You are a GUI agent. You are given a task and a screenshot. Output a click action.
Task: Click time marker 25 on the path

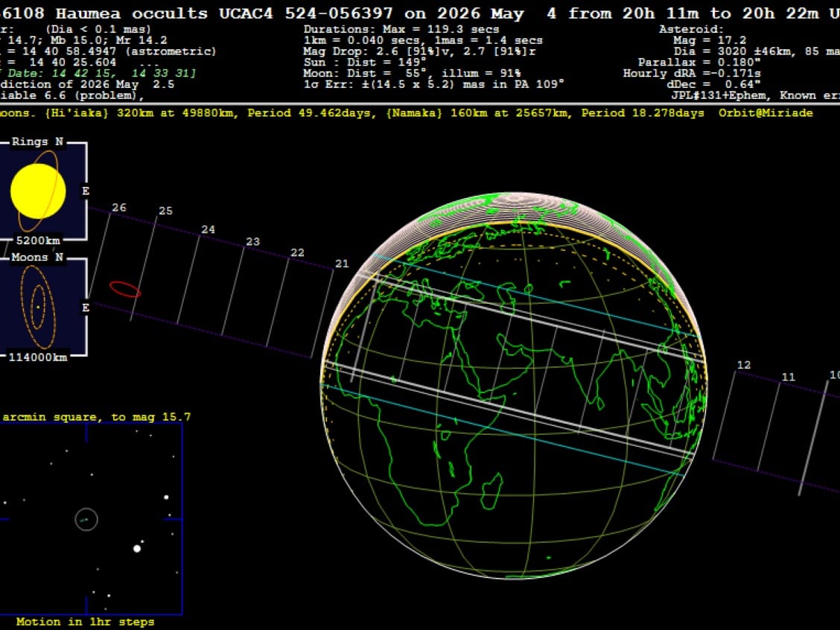[165, 211]
